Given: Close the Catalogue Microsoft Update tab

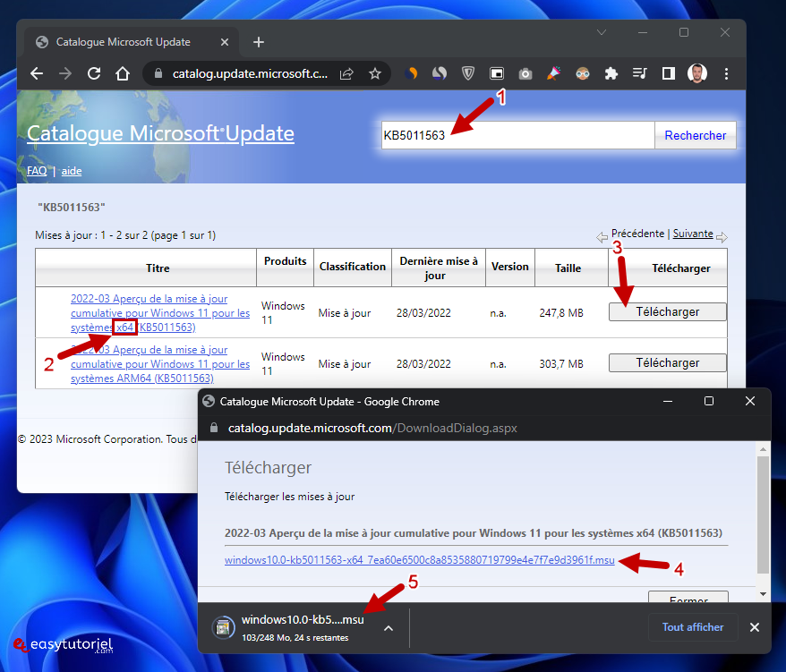Looking at the screenshot, I should 225,42.
